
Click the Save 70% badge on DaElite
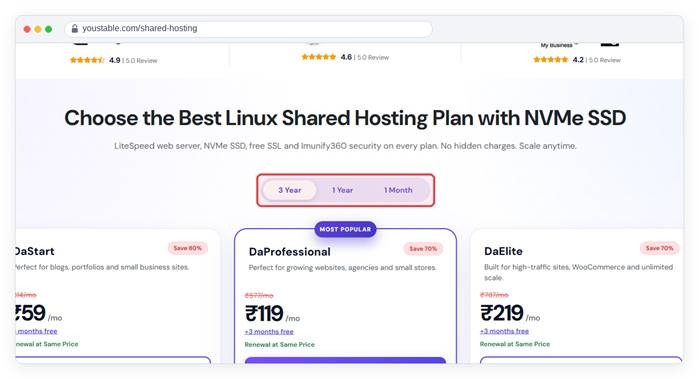659,248
